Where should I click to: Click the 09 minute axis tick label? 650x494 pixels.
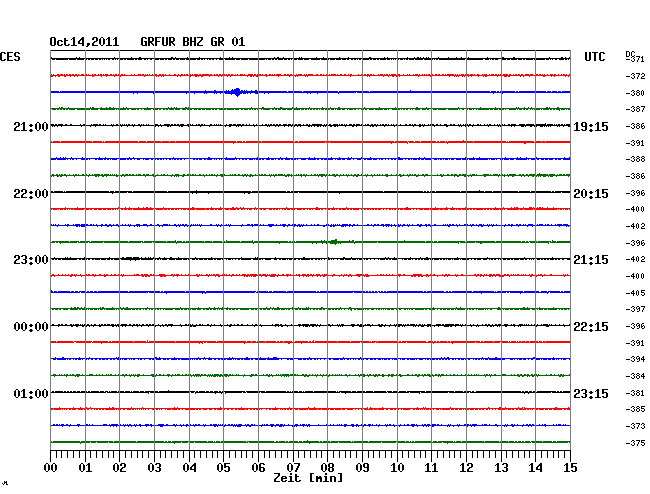pyautogui.click(x=362, y=467)
